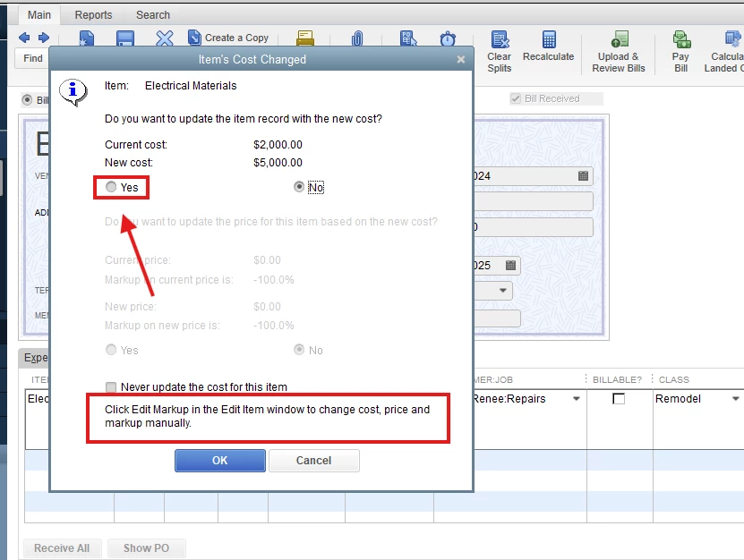Click the bill date input field

point(534,176)
